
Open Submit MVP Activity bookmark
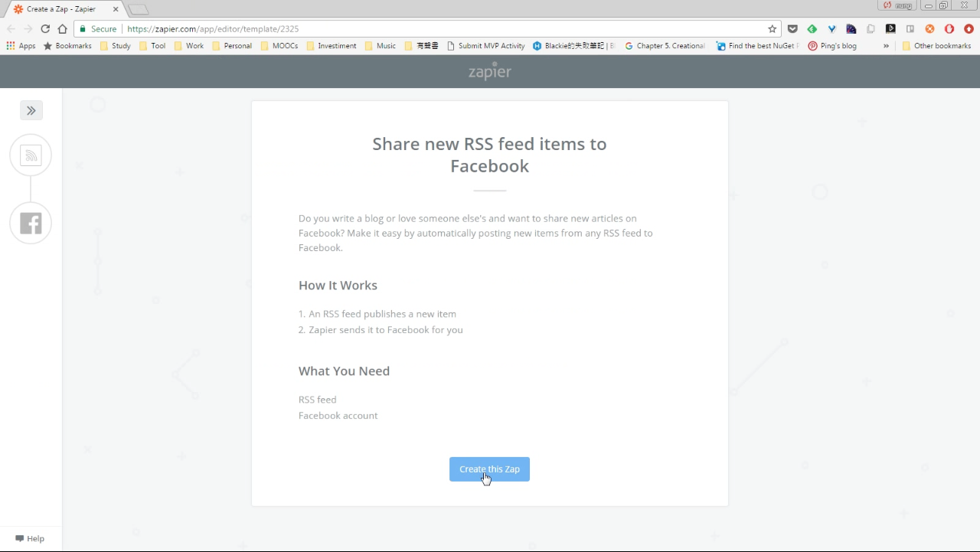485,46
